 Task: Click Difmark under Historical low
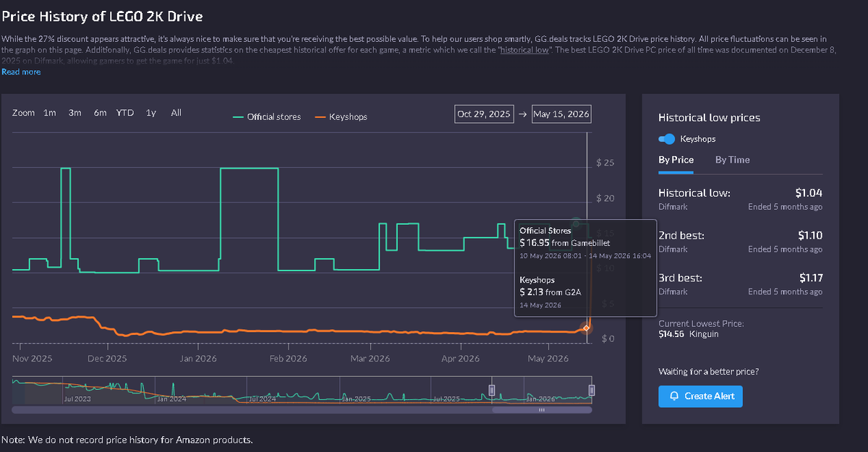coord(673,207)
